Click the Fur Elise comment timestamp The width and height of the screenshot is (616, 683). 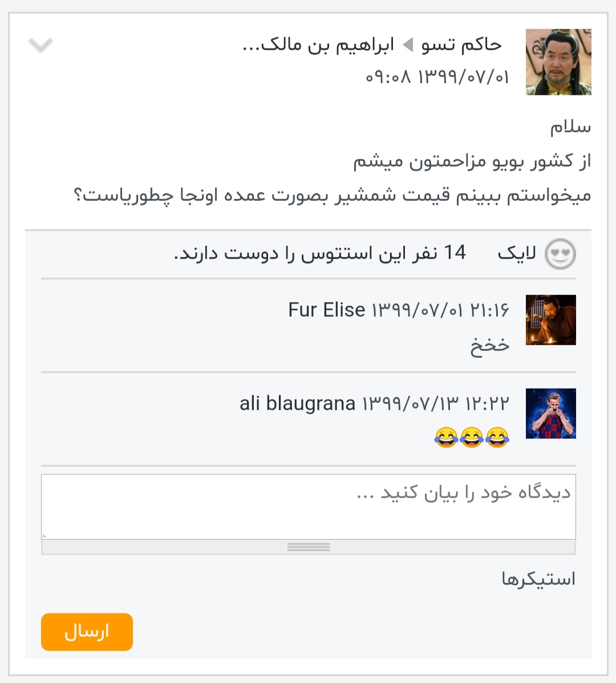click(440, 310)
